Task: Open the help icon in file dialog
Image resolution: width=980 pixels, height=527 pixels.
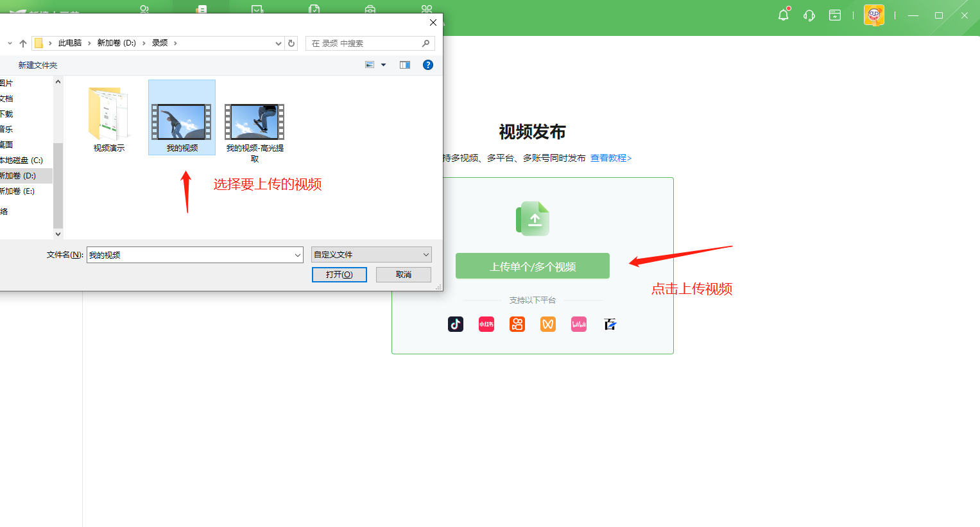Action: point(428,65)
